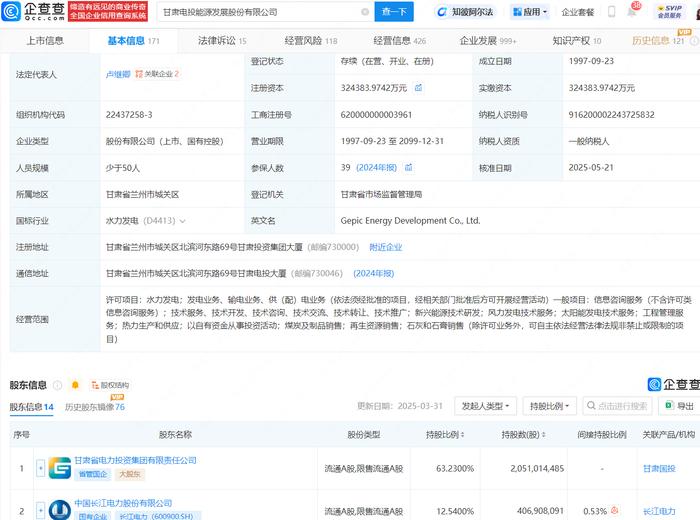Click 2024年报 link in mailing address row
700x520 pixels.
tap(374, 273)
